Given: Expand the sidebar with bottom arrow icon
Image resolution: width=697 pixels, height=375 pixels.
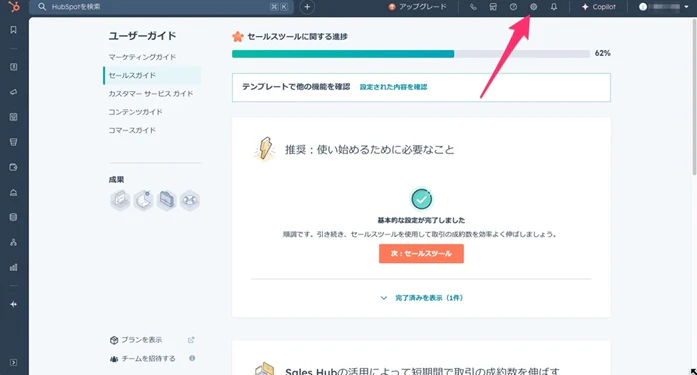Looking at the screenshot, I should coord(13,362).
